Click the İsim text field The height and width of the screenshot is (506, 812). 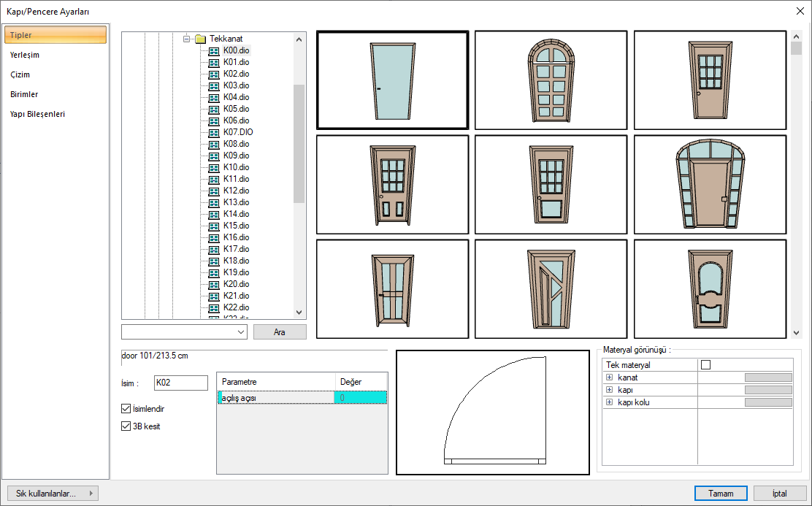pyautogui.click(x=181, y=383)
